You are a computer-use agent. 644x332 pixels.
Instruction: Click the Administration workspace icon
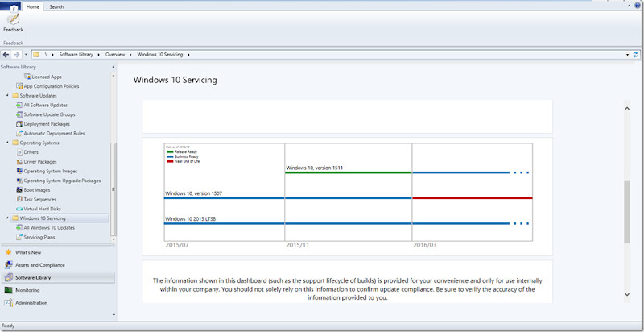tap(8, 303)
